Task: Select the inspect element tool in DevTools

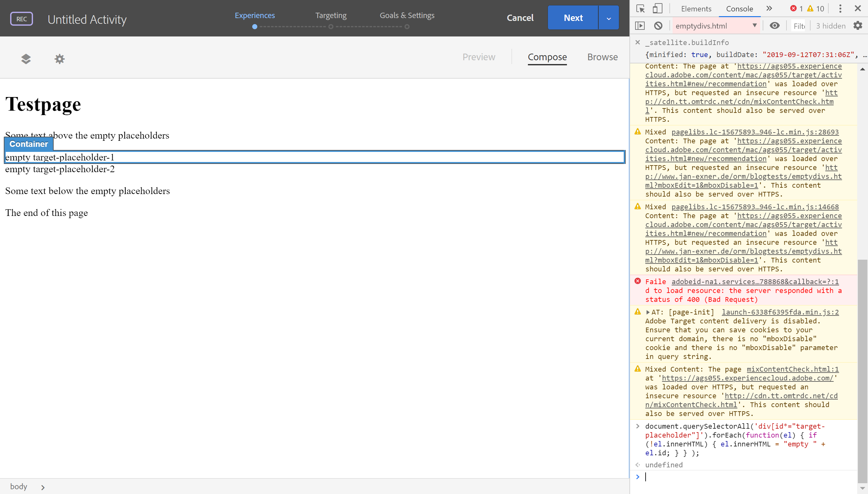Action: click(640, 9)
